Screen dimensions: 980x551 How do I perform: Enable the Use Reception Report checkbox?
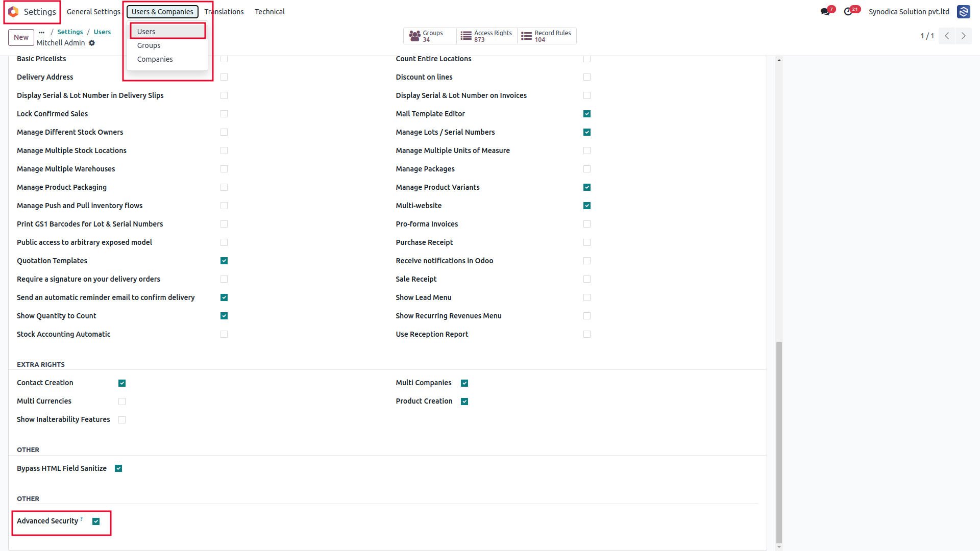[587, 334]
